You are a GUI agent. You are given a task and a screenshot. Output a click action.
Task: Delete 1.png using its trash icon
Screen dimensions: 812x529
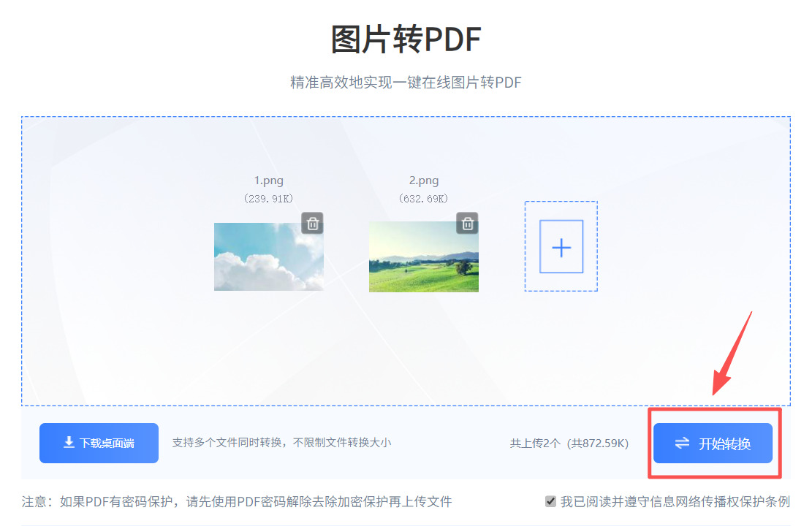[312, 224]
